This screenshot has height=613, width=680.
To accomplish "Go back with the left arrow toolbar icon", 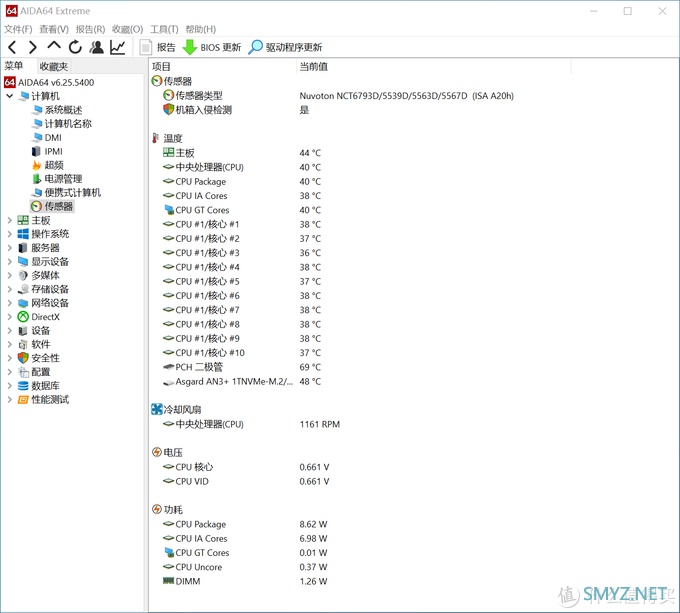I will coord(13,47).
